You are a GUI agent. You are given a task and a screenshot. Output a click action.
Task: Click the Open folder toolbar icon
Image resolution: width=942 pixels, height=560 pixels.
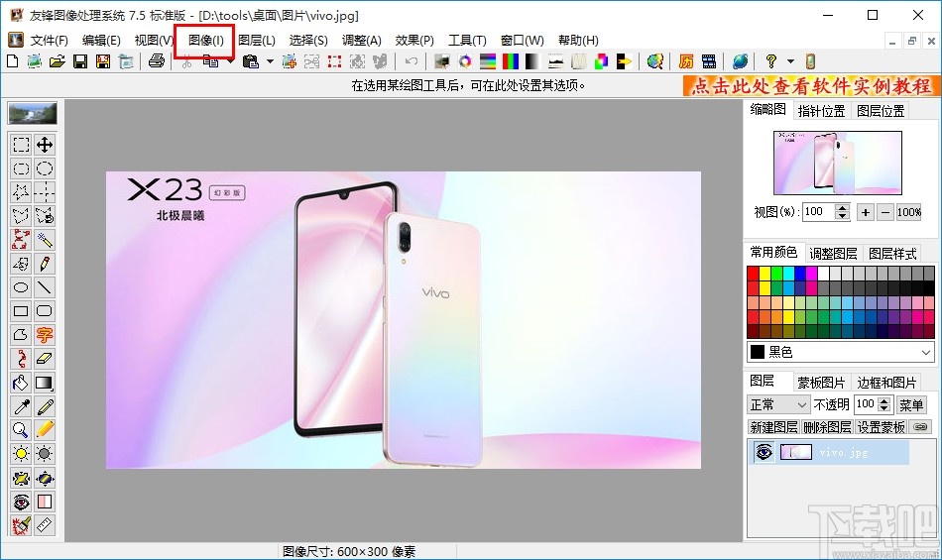coord(58,61)
